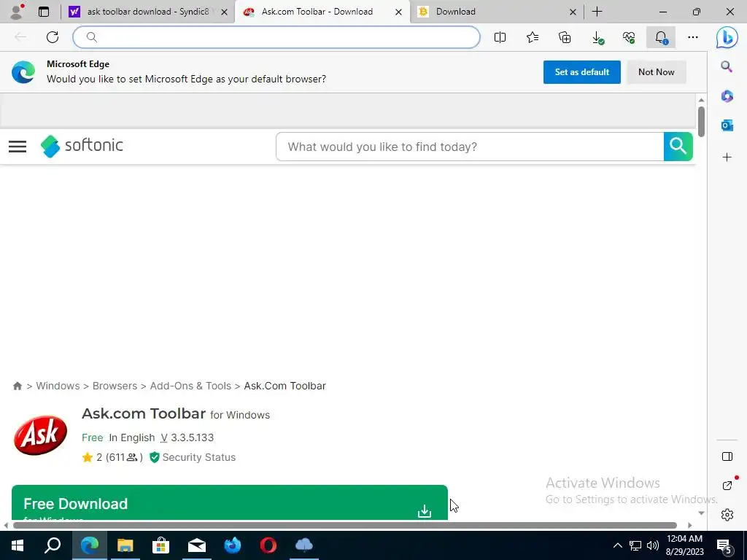747x560 pixels.
Task: Show hidden system tray icons
Action: [x=617, y=545]
